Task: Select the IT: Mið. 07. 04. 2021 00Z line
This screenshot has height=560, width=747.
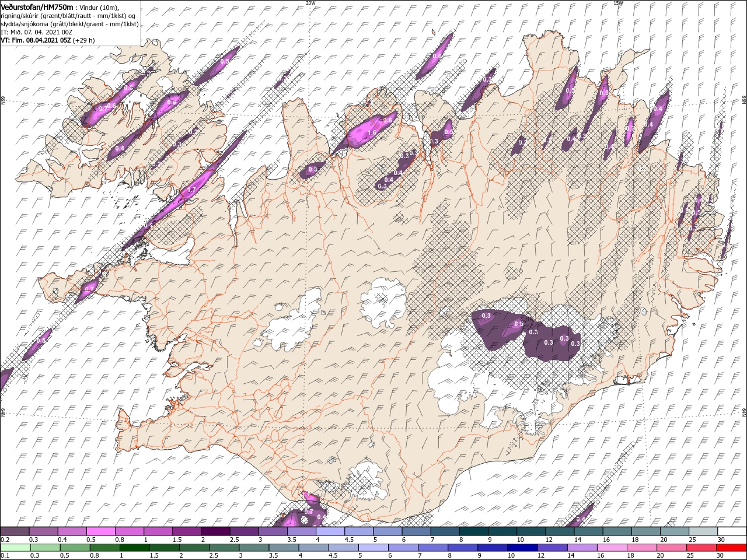Action: pyautogui.click(x=36, y=32)
